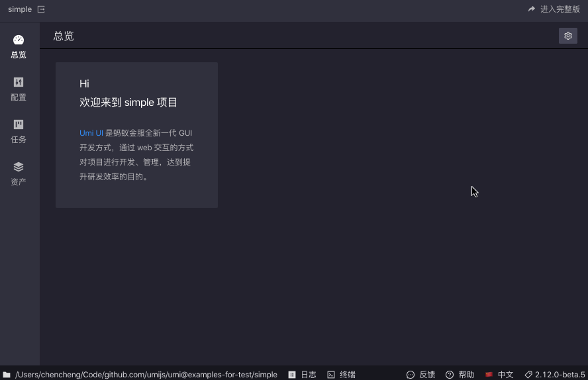This screenshot has width=588, height=380.
Task: Open the 配置 sliders icon in sidebar
Action: (19, 82)
